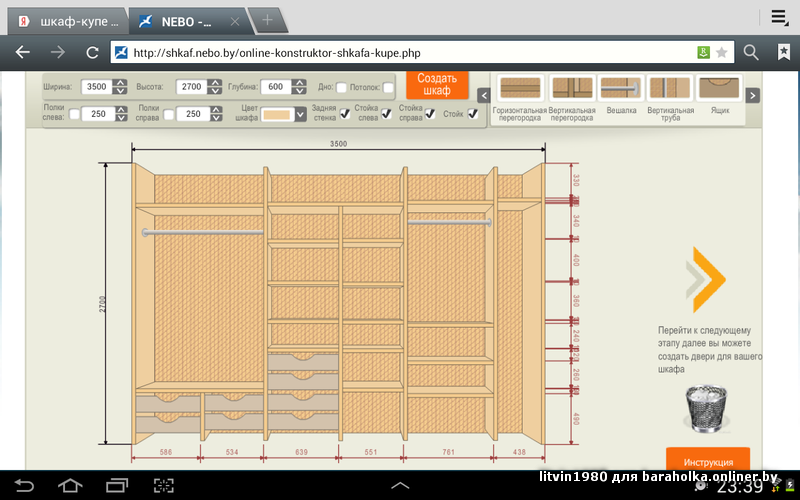This screenshot has width=800, height=500.
Task: Toggle the Дно checkbox
Action: pyautogui.click(x=342, y=88)
